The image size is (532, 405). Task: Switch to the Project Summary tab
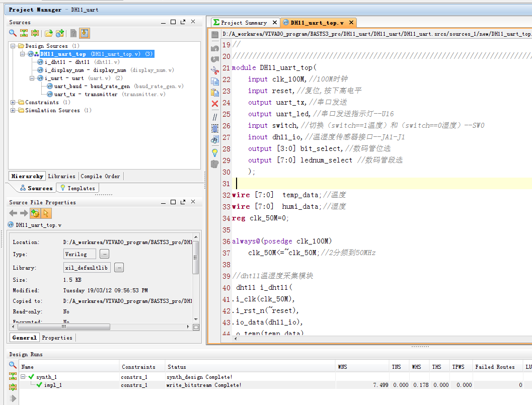click(x=244, y=23)
